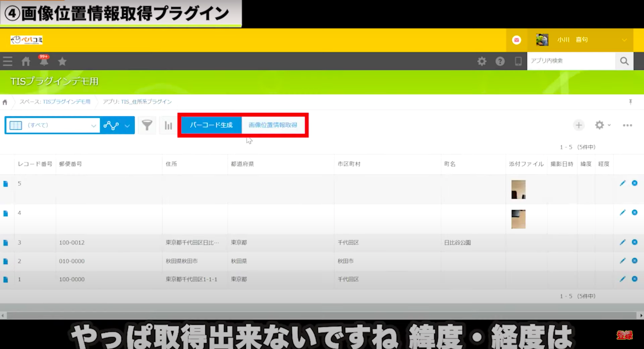The height and width of the screenshot is (349, 644).
Task: Open record 1 detail icon
Action: coord(6,279)
